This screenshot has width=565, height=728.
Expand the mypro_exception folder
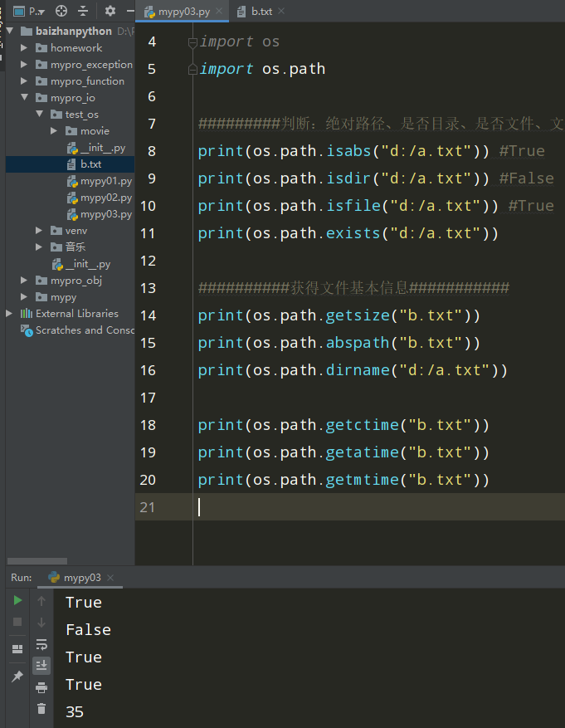[24, 65]
